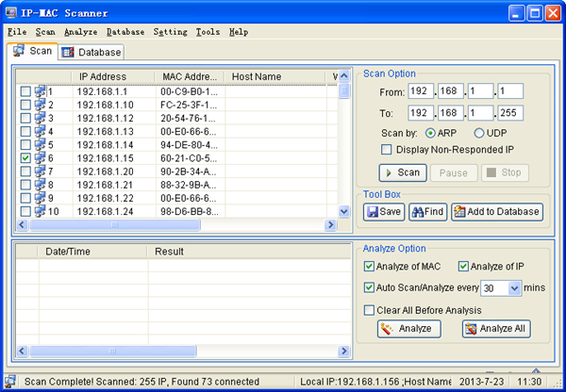Click the status bar application icon
The height and width of the screenshot is (392, 566).
coord(10,382)
